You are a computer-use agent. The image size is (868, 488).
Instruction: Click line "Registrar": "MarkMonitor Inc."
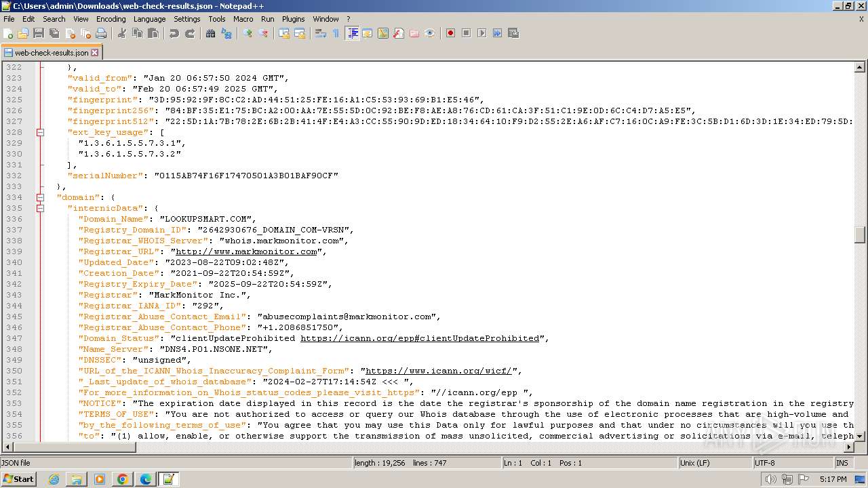tap(164, 295)
